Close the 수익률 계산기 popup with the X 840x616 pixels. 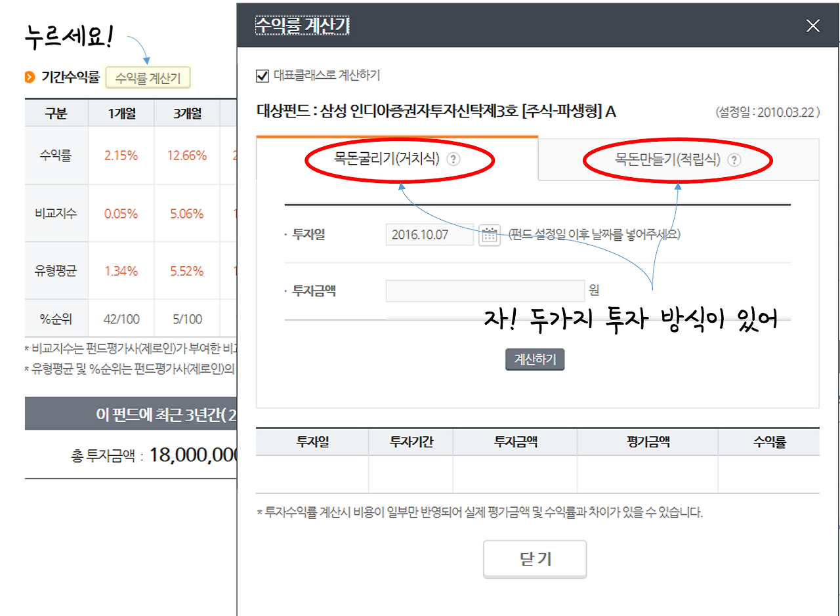[x=812, y=26]
